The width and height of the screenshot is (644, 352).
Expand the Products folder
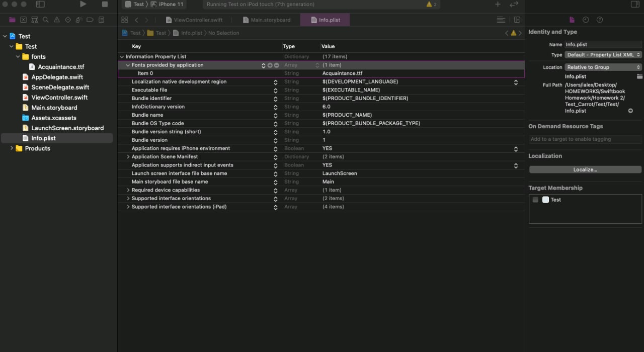coord(11,148)
